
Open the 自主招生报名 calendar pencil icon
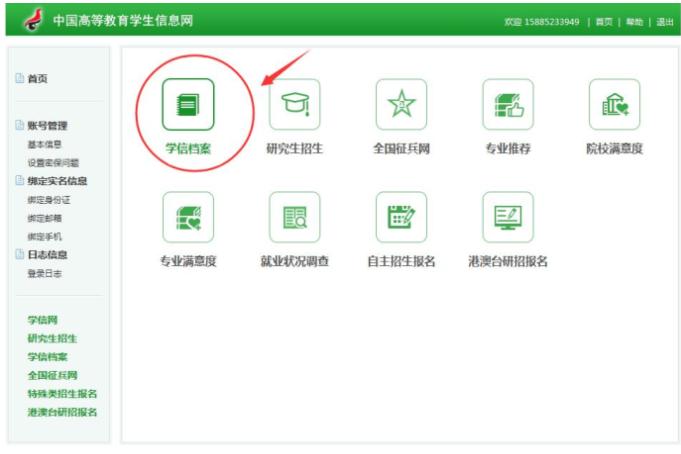[x=401, y=217]
